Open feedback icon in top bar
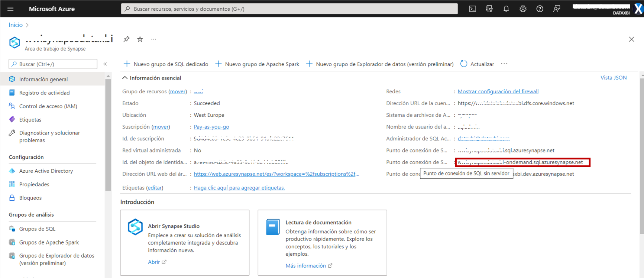 click(557, 9)
